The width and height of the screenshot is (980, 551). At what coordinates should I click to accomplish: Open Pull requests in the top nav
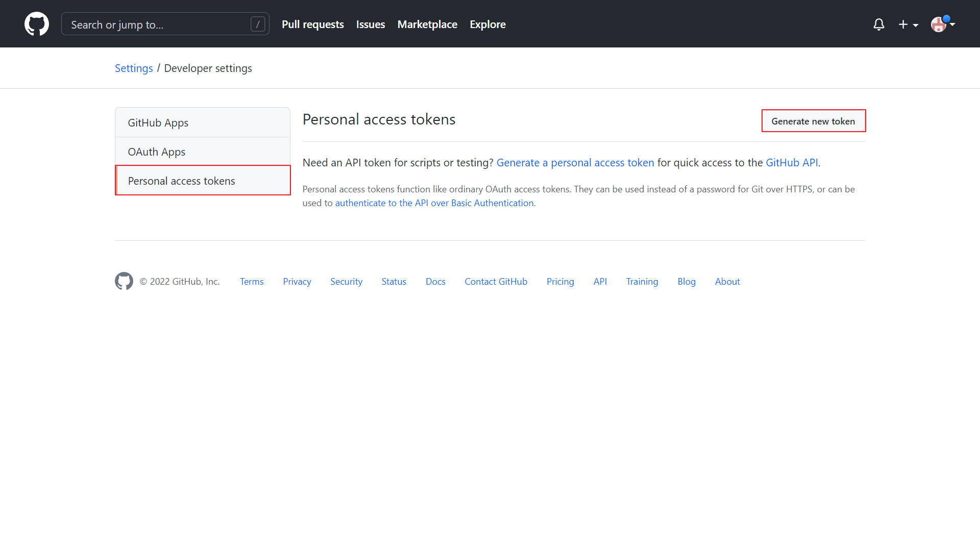click(x=312, y=24)
